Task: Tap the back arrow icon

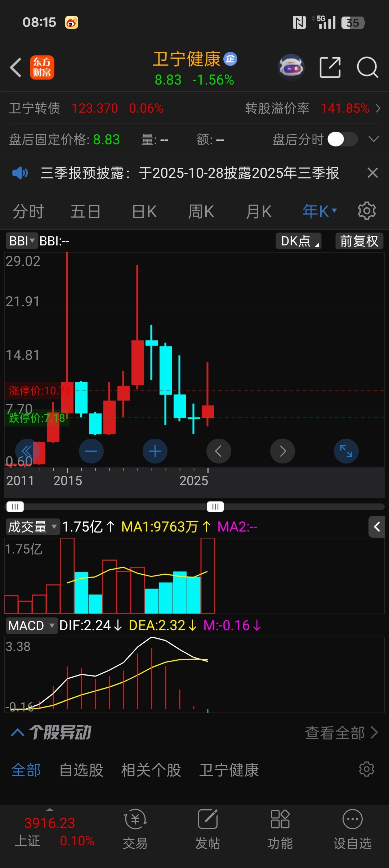Action: click(16, 67)
